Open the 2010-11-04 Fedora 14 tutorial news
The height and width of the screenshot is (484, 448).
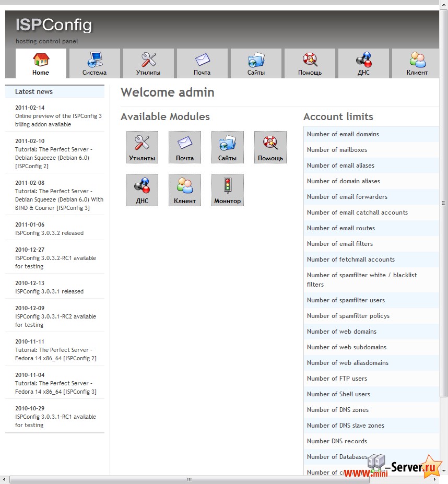[x=55, y=387]
